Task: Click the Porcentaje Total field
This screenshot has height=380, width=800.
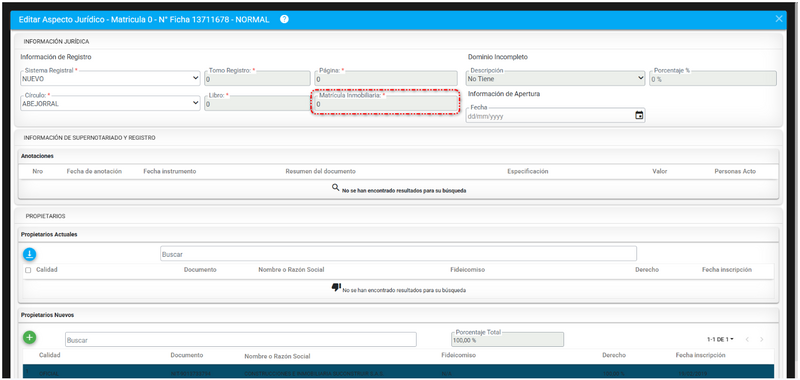Action: pyautogui.click(x=507, y=339)
